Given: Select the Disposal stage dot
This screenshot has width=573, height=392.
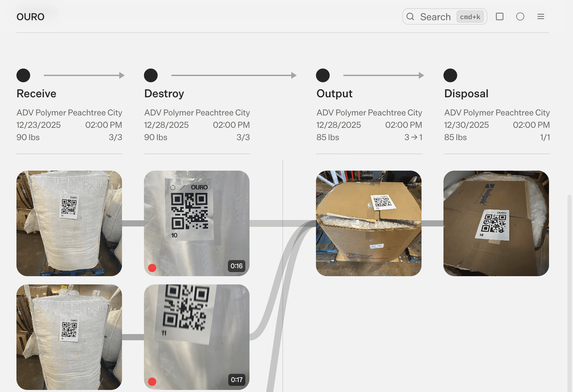Looking at the screenshot, I should [450, 75].
